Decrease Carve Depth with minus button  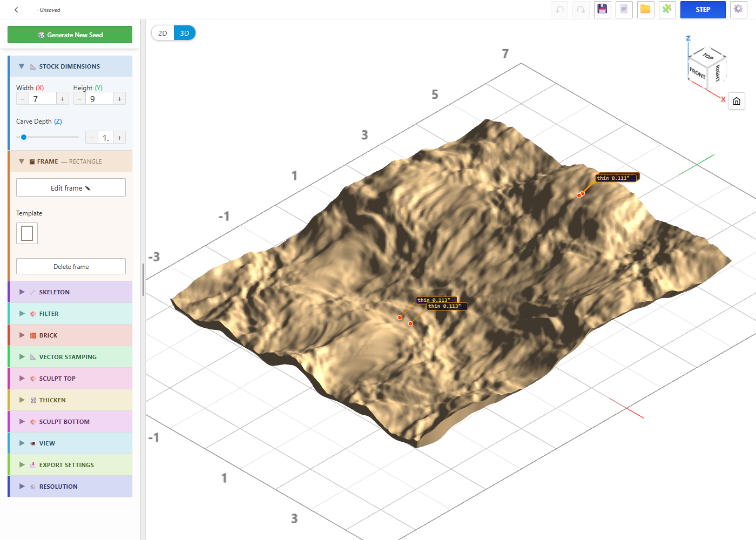[x=92, y=138]
